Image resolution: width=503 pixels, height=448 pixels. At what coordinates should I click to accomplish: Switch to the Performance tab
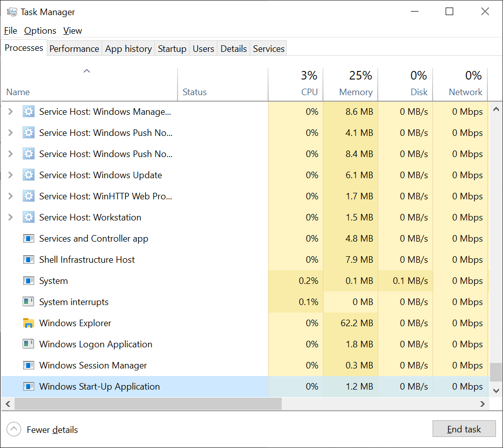tap(74, 49)
